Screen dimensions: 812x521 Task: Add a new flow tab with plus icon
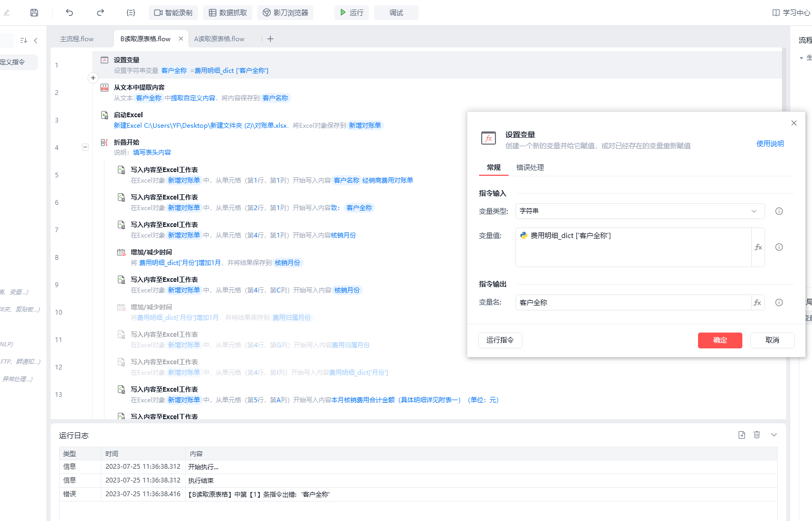click(271, 39)
